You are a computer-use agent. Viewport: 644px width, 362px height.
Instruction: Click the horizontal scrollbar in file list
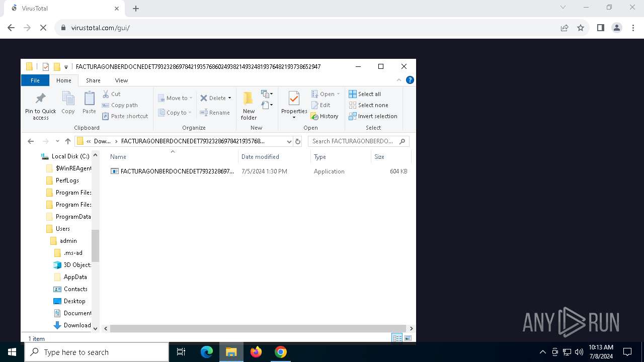click(258, 328)
